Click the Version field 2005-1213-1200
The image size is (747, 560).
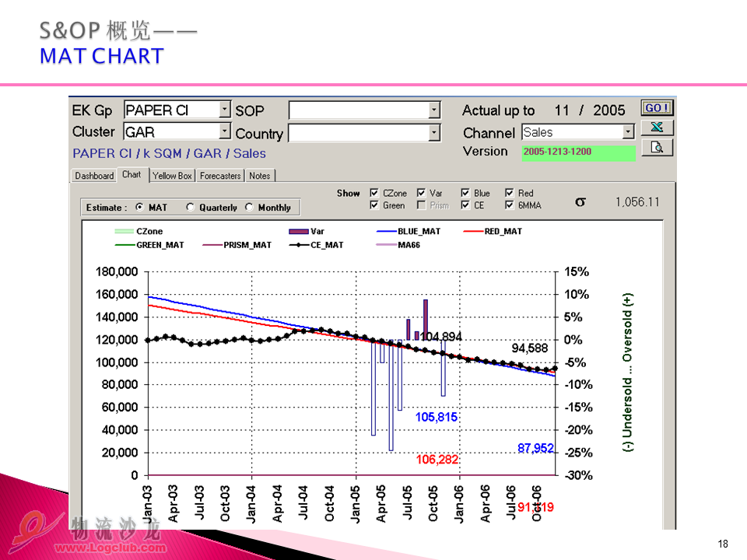(578, 152)
